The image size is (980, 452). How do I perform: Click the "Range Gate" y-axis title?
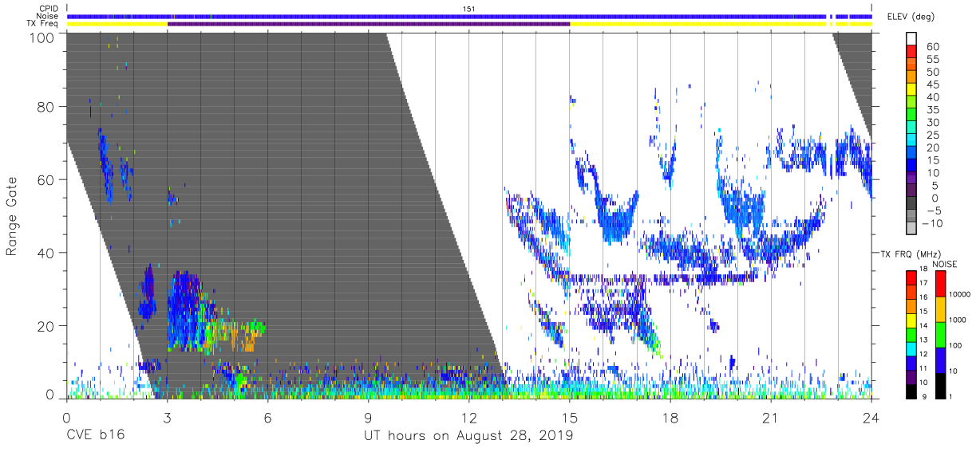[x=12, y=218]
